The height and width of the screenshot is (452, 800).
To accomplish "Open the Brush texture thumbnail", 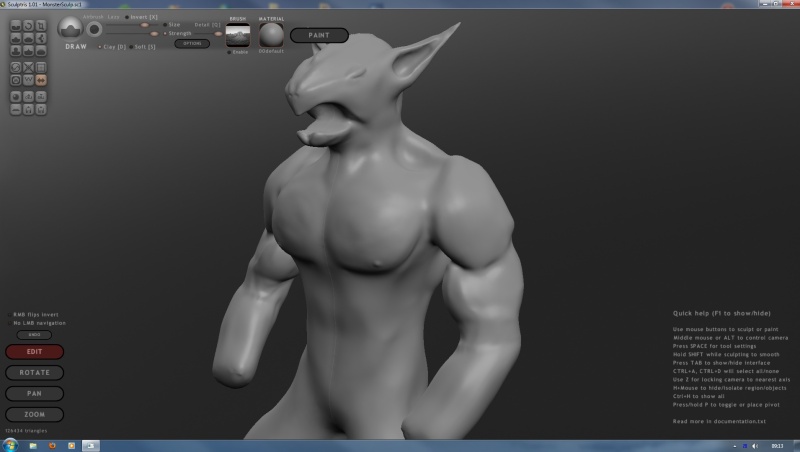I will click(238, 36).
